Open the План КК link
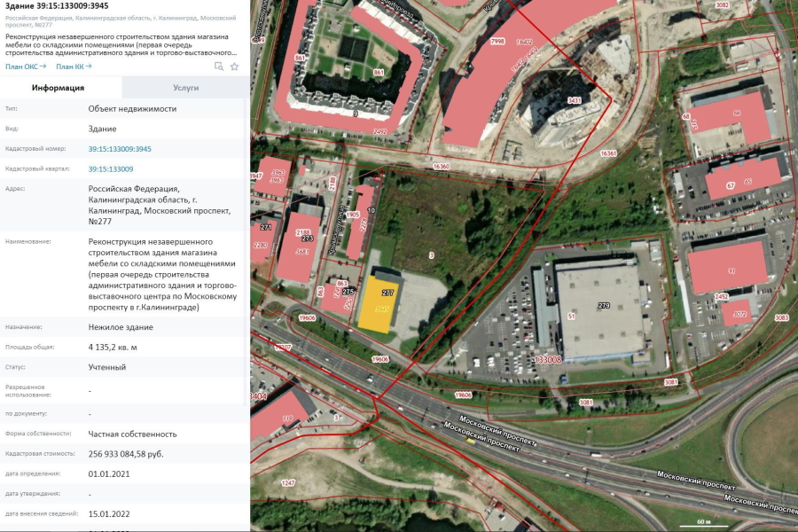Image resolution: width=798 pixels, height=532 pixels. (x=75, y=66)
